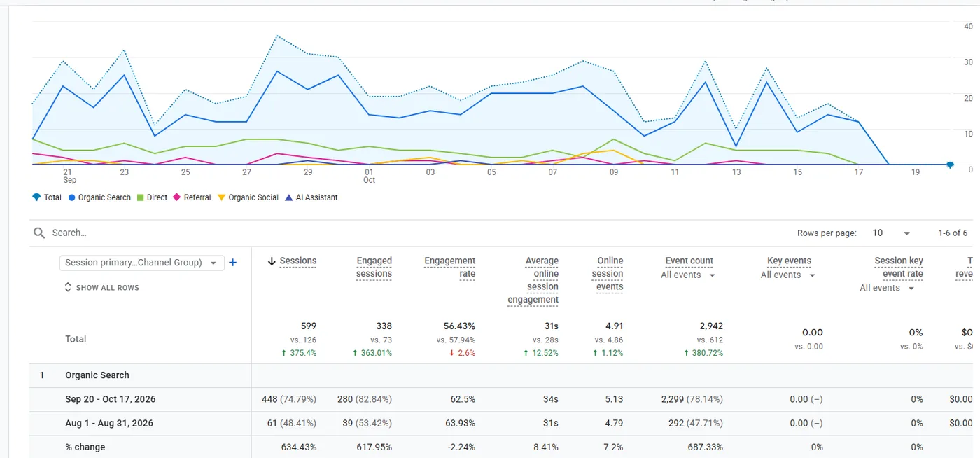Screen dimensions: 980x458
Task: Click the Sep 20 - Oct 17, 2026 row label
Action: (111, 399)
